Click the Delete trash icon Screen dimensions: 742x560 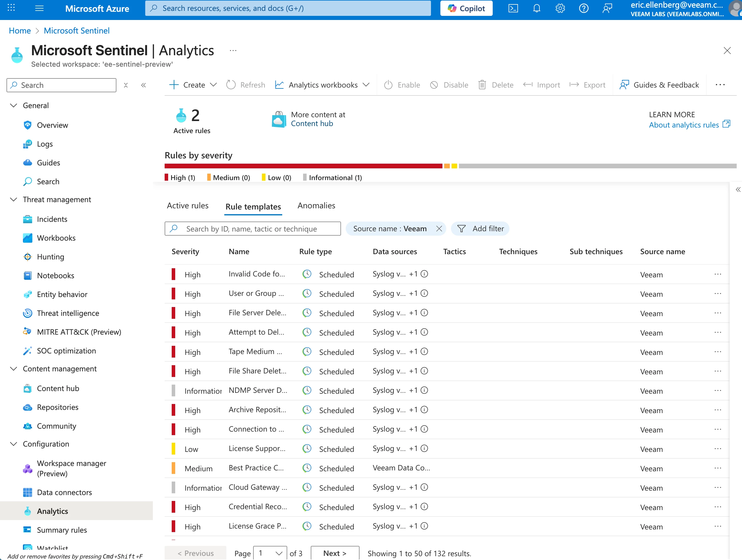pos(483,85)
